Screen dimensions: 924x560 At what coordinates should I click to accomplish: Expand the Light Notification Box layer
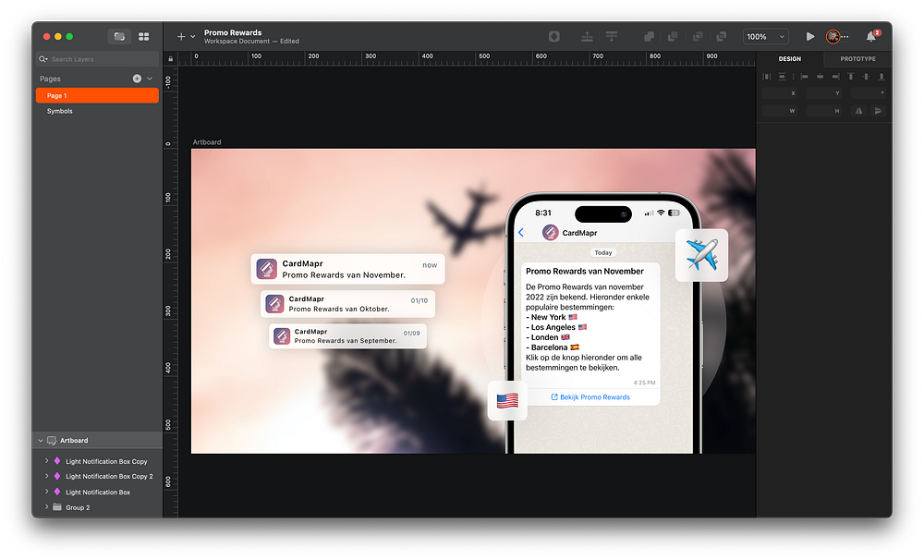(46, 492)
